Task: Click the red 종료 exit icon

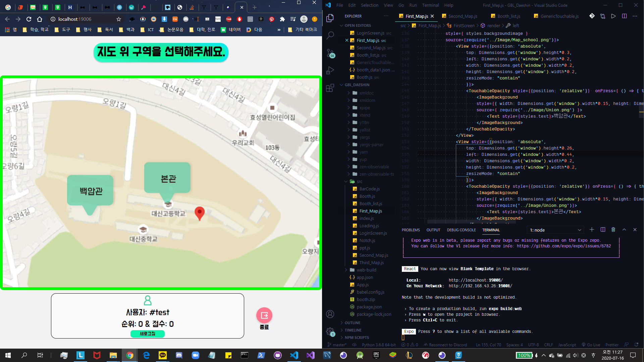Action: click(264, 315)
